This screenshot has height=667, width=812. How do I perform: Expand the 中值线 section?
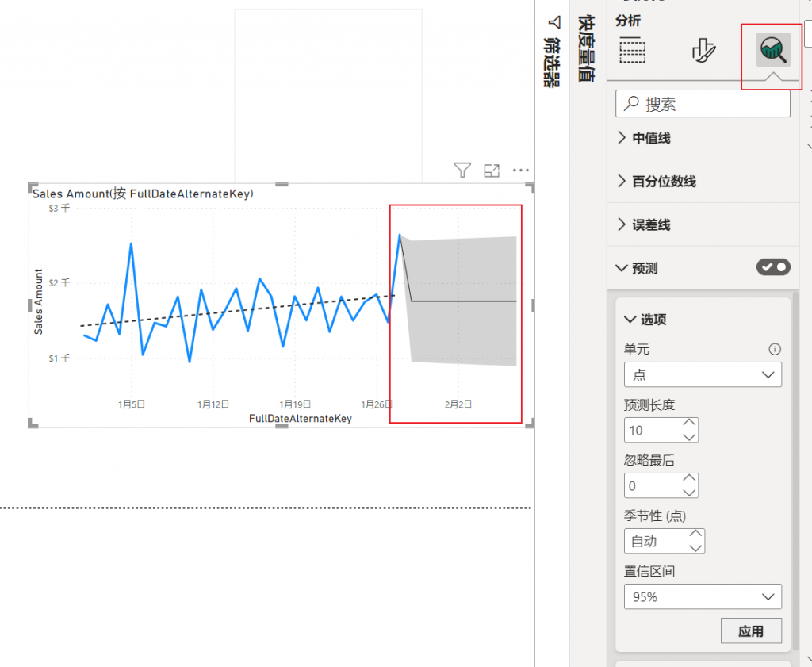point(650,138)
